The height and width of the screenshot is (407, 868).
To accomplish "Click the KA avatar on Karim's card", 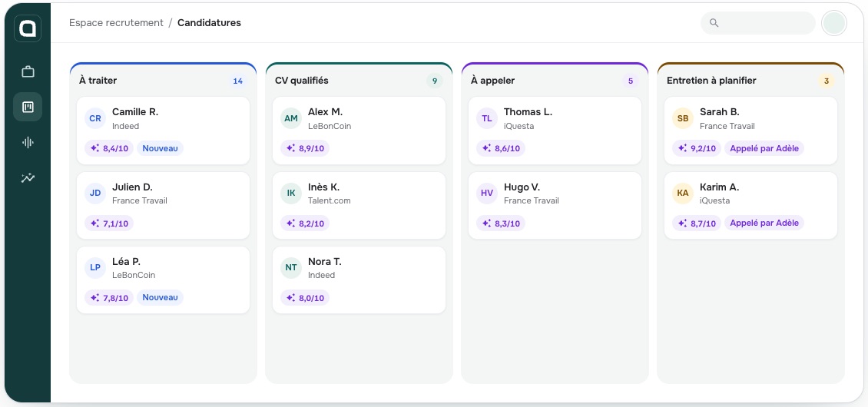I will (683, 194).
